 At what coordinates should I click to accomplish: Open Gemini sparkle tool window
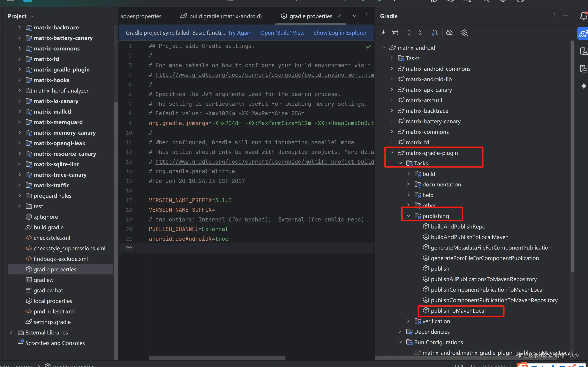click(583, 86)
